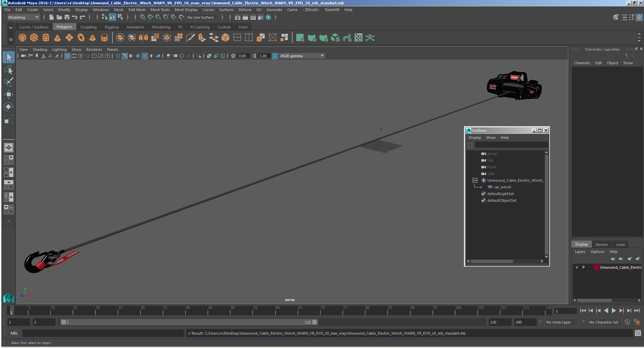644x348 pixels.
Task: Open the Layers menu in Layer Editor
Action: click(580, 252)
